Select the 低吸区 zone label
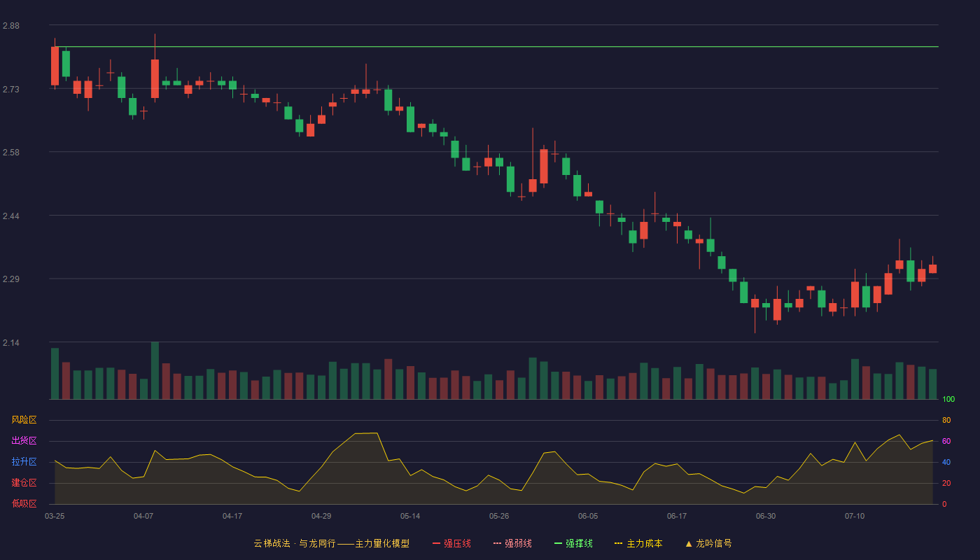Image resolution: width=980 pixels, height=560 pixels. [24, 503]
